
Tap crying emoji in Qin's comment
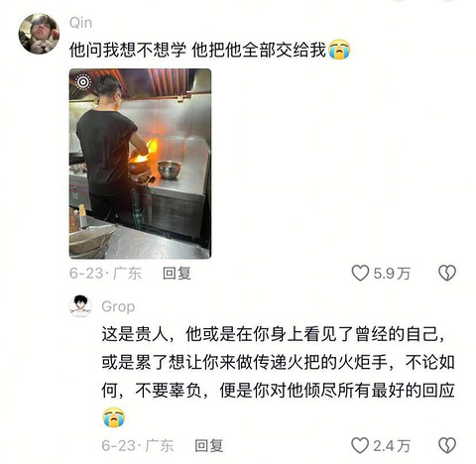(339, 50)
